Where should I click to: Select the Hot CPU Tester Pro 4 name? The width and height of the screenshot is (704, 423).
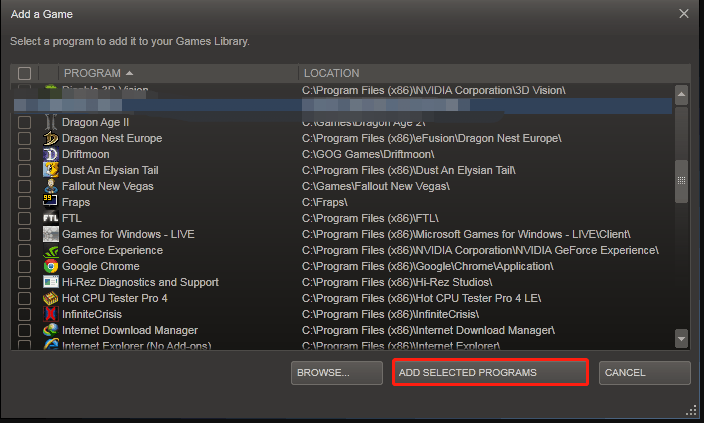(x=114, y=298)
